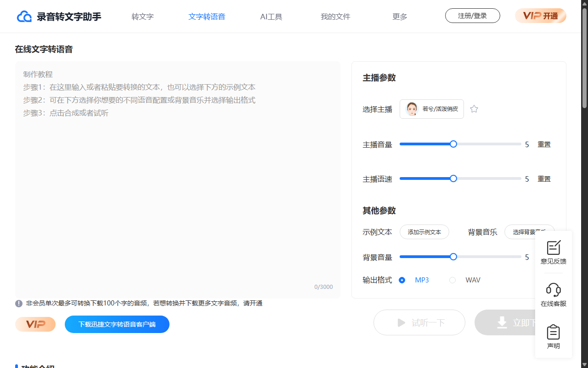The image size is (588, 368).
Task: Click the 背景音量 slider handle
Action: (x=453, y=257)
